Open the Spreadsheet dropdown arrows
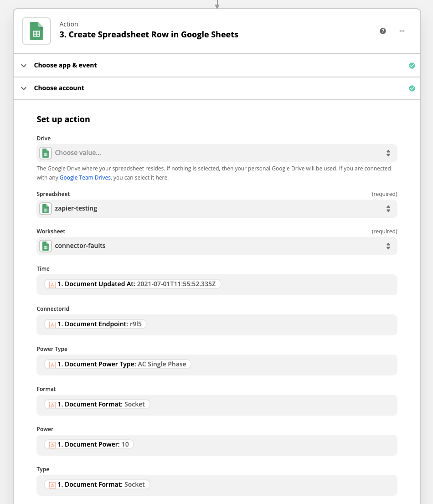 388,209
